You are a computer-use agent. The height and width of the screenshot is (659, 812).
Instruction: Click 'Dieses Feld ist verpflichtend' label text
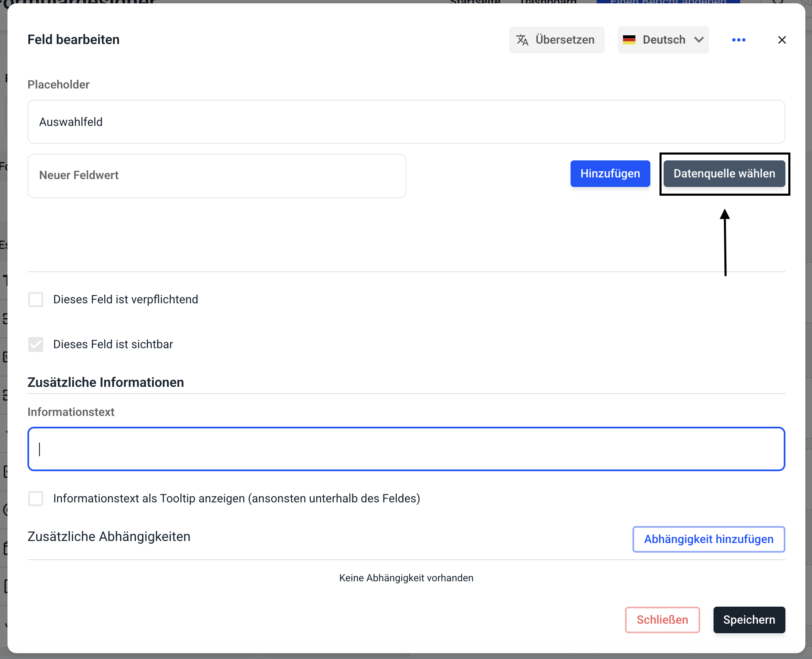point(125,300)
